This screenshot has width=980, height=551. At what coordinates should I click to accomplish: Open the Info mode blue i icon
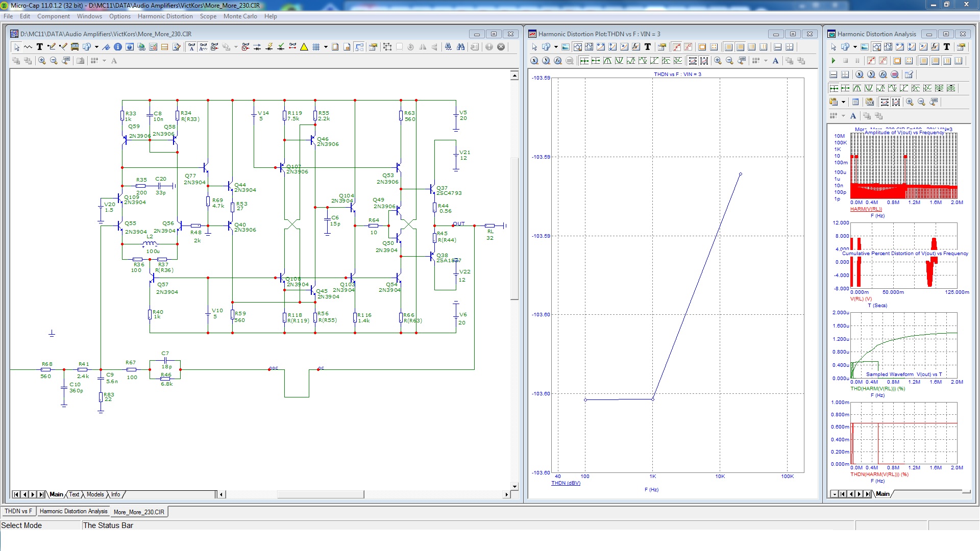click(118, 47)
